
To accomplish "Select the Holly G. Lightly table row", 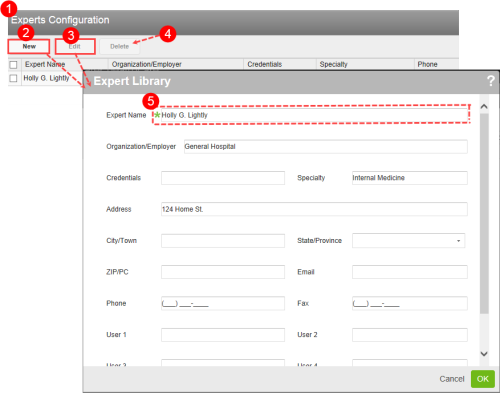I will (x=46, y=78).
